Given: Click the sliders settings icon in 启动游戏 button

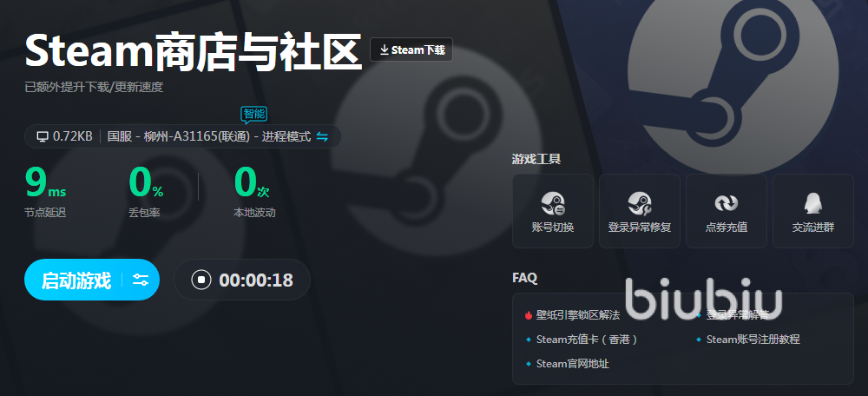Looking at the screenshot, I should [x=140, y=280].
